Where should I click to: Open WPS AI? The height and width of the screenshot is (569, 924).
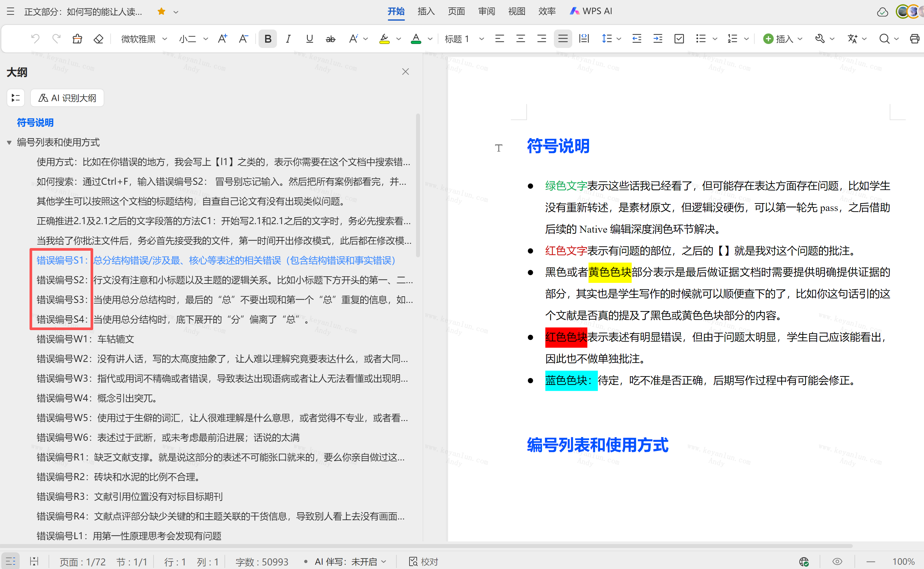tap(591, 11)
